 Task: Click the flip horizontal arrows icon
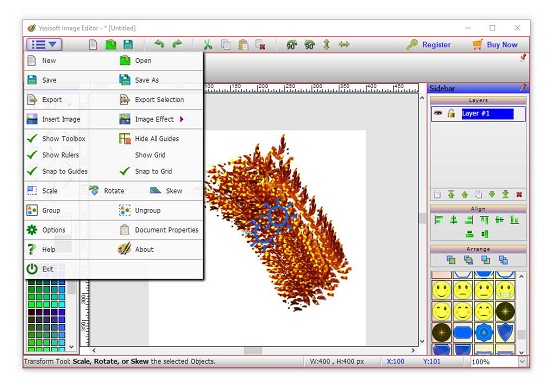coord(344,45)
